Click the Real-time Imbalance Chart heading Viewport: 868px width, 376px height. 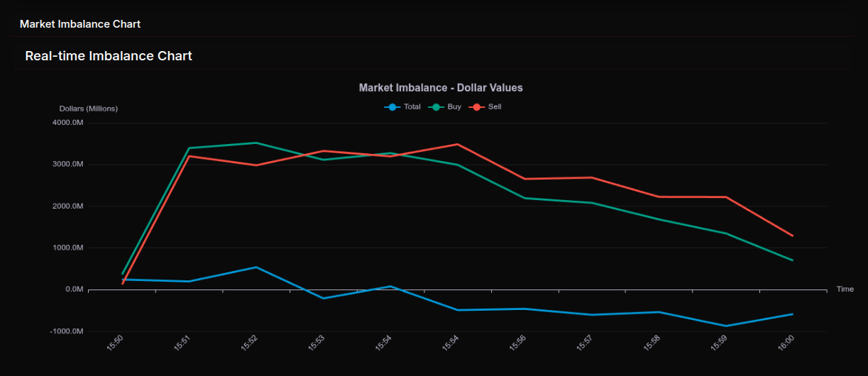pyautogui.click(x=109, y=55)
